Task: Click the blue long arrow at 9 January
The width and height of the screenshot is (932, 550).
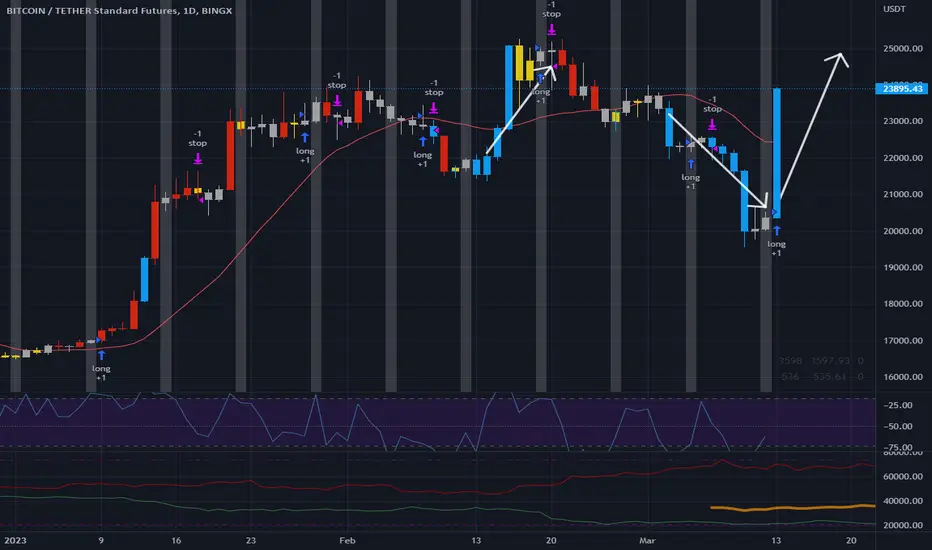Action: 101,355
